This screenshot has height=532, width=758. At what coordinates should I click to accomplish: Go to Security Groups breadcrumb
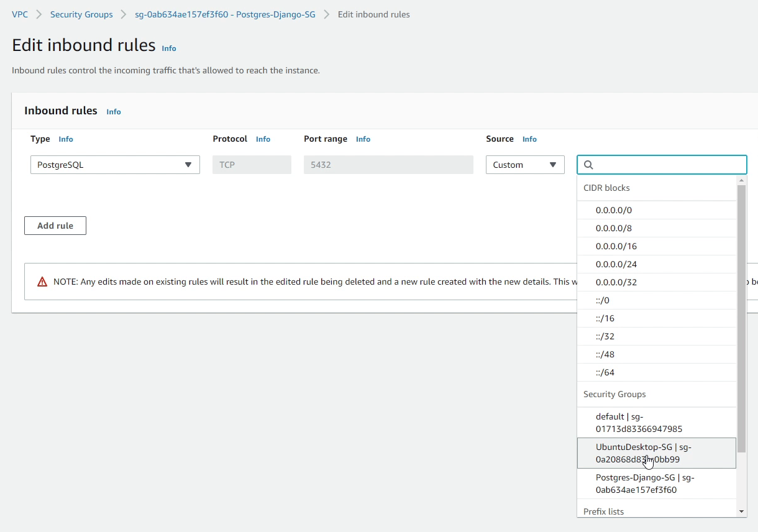tap(81, 14)
